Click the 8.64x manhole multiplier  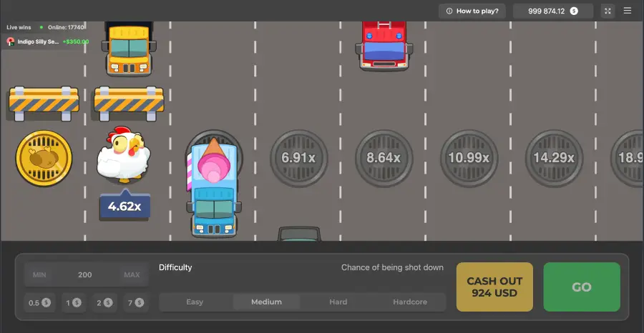(x=384, y=158)
